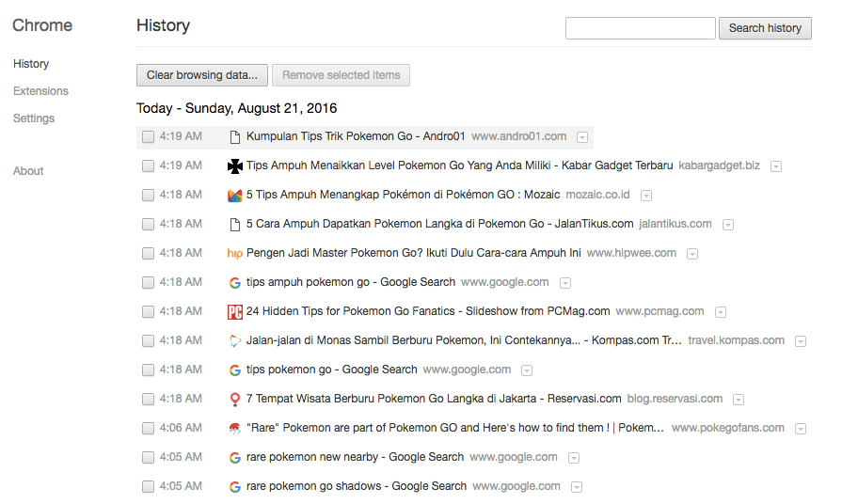The width and height of the screenshot is (842, 504).
Task: Click the Kompas.com travel favicon
Action: [235, 340]
